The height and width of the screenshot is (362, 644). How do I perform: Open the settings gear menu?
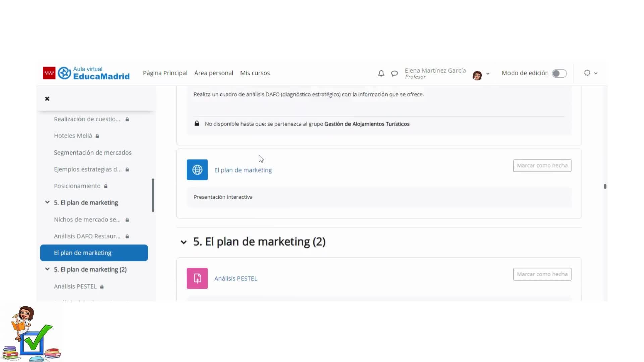click(587, 73)
